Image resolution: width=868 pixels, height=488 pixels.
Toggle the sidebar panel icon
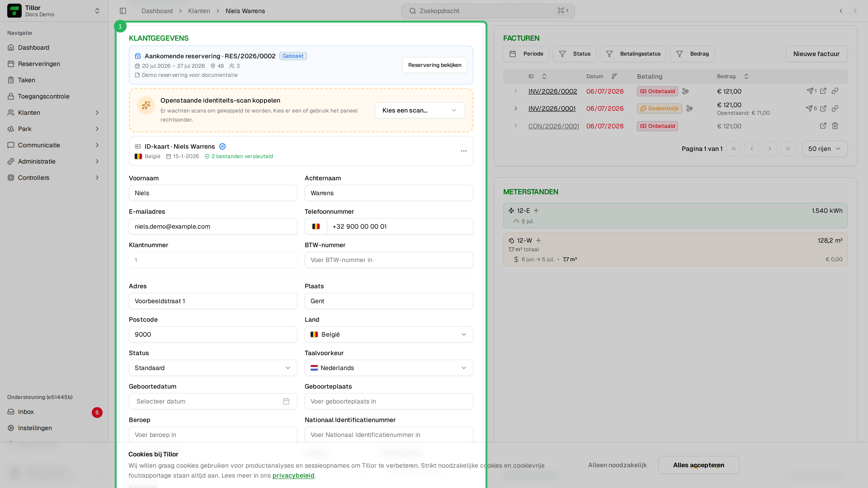pos(123,11)
